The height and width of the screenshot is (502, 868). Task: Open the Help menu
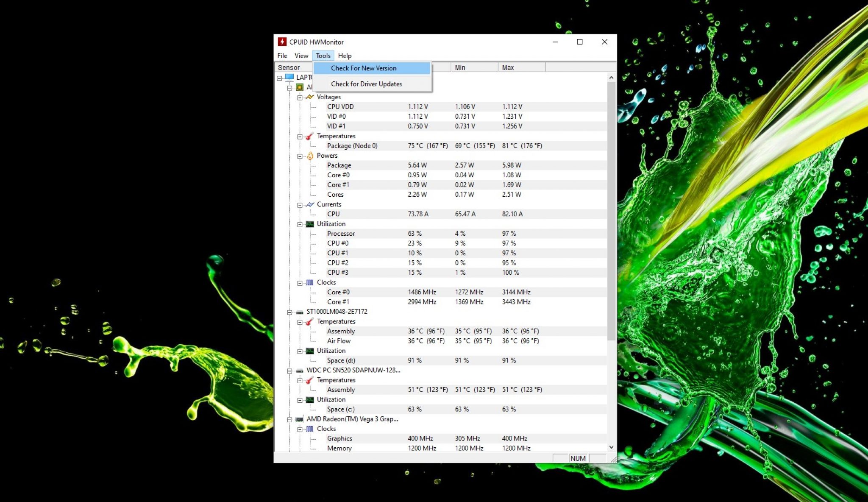[x=345, y=56]
